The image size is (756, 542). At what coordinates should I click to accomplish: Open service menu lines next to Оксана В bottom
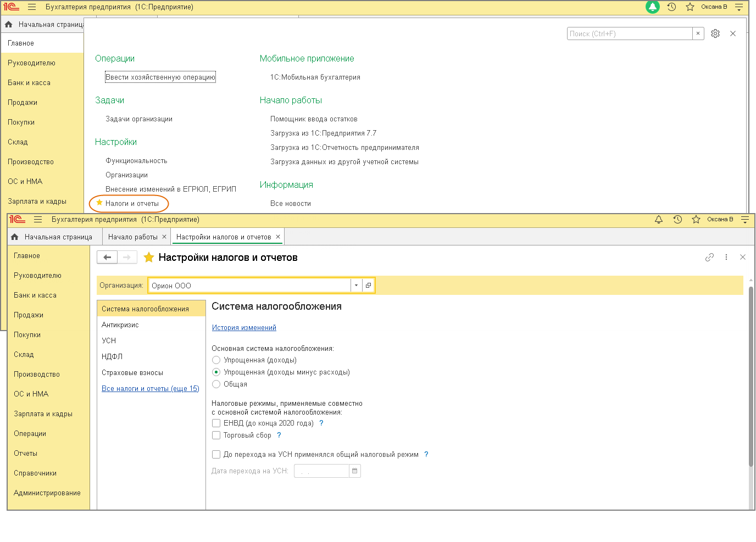[x=745, y=220]
